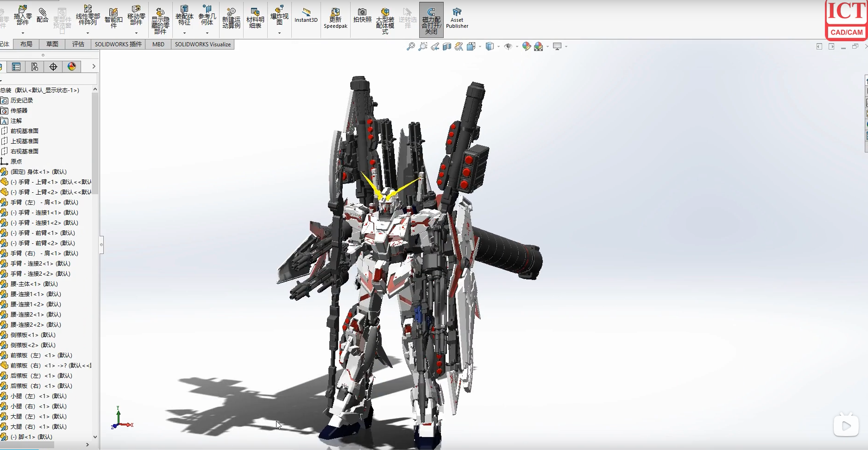Switch to Layout (布局) tab
Image resolution: width=868 pixels, height=450 pixels.
26,44
